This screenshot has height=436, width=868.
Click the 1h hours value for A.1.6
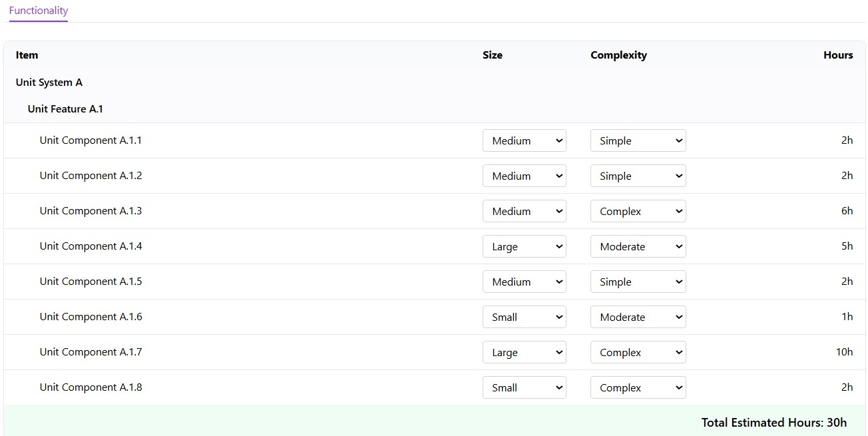click(x=847, y=317)
